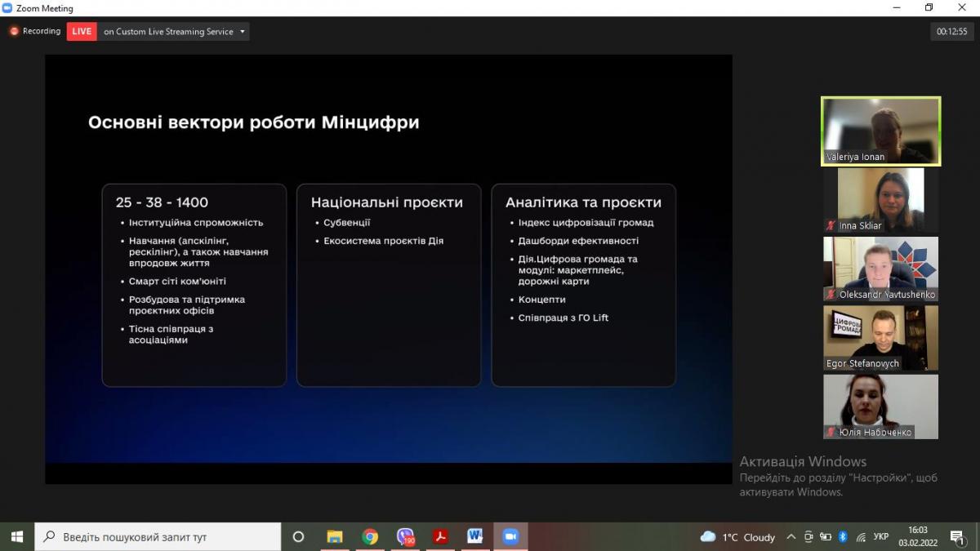This screenshot has width=980, height=551.
Task: Click the muted mic icon beside Inna Skliar
Action: [x=831, y=226]
